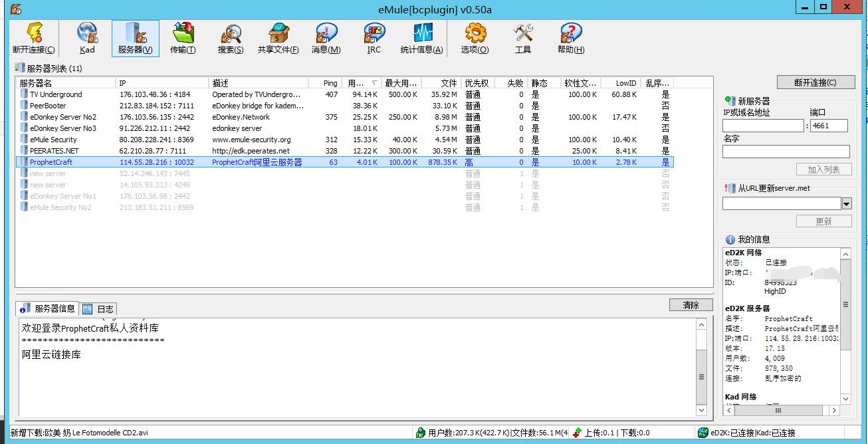Sort by 失败 column header
This screenshot has height=444, width=868.
click(511, 83)
